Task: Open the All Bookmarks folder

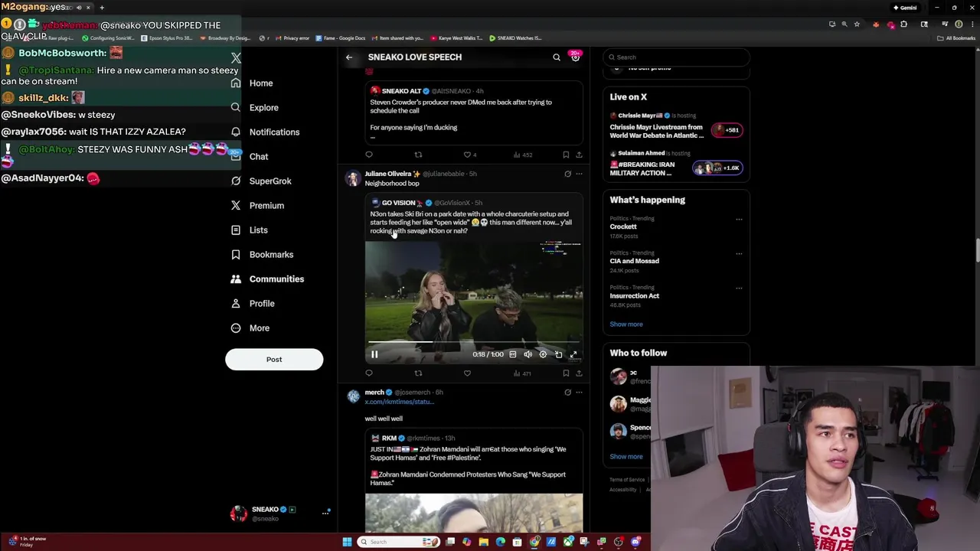Action: click(957, 38)
